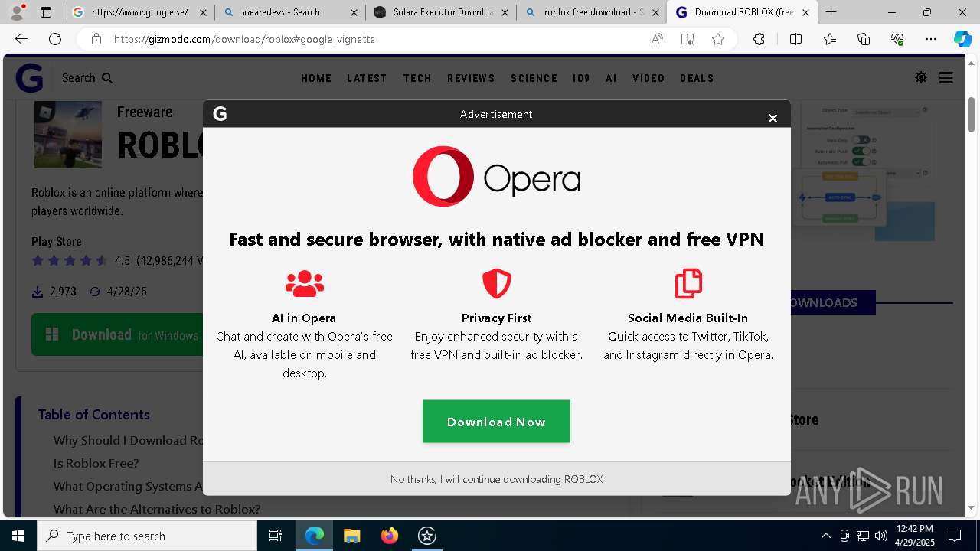The image size is (980, 551).
Task: Click the AI in Opera people icon
Action: (304, 283)
